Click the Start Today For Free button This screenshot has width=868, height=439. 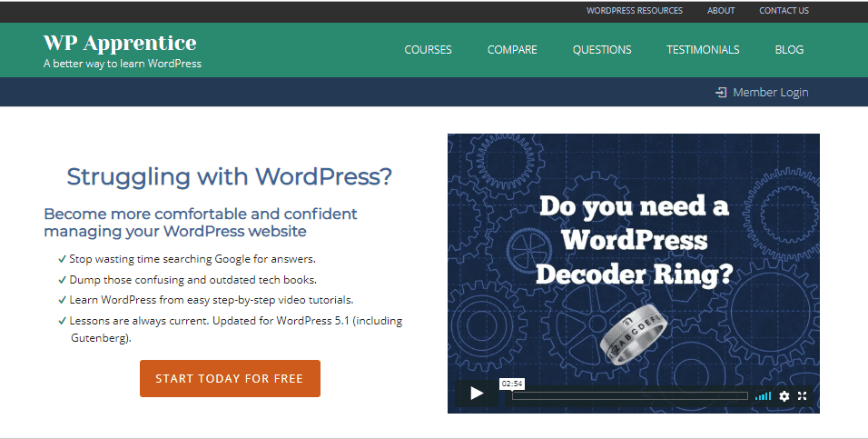coord(230,379)
